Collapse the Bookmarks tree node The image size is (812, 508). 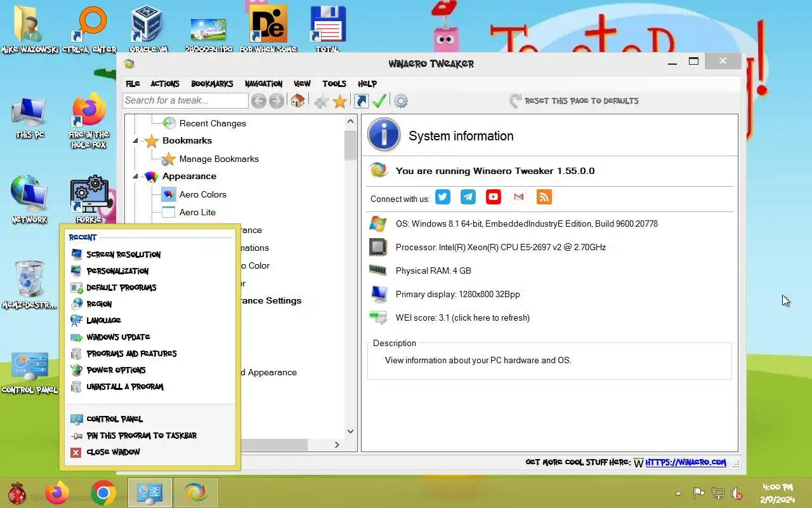(x=135, y=141)
